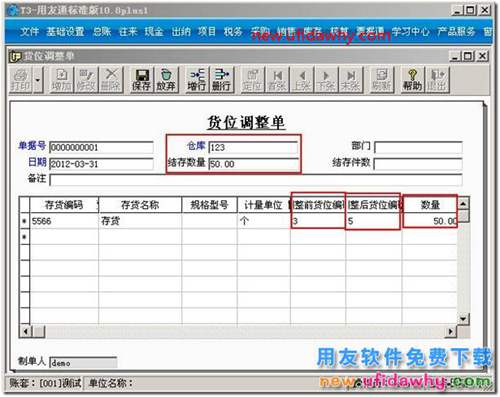Select cell with code 5566
The image size is (500, 397).
click(x=64, y=221)
